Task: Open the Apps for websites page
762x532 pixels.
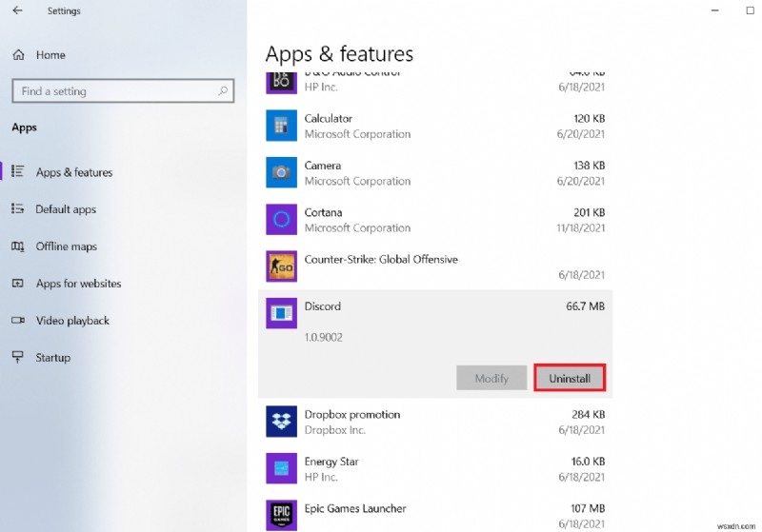Action: click(x=79, y=284)
